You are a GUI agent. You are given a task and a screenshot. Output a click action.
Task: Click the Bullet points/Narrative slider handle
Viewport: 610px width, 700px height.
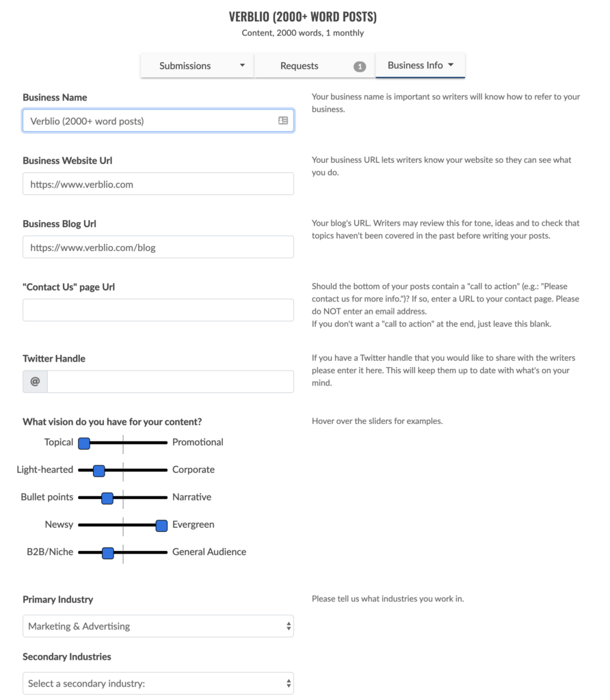(x=107, y=498)
